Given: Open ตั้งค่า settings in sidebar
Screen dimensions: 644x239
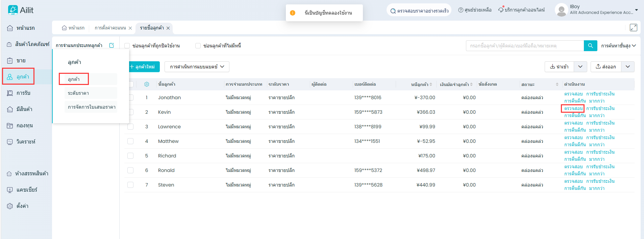Looking at the screenshot, I should pos(22,206).
